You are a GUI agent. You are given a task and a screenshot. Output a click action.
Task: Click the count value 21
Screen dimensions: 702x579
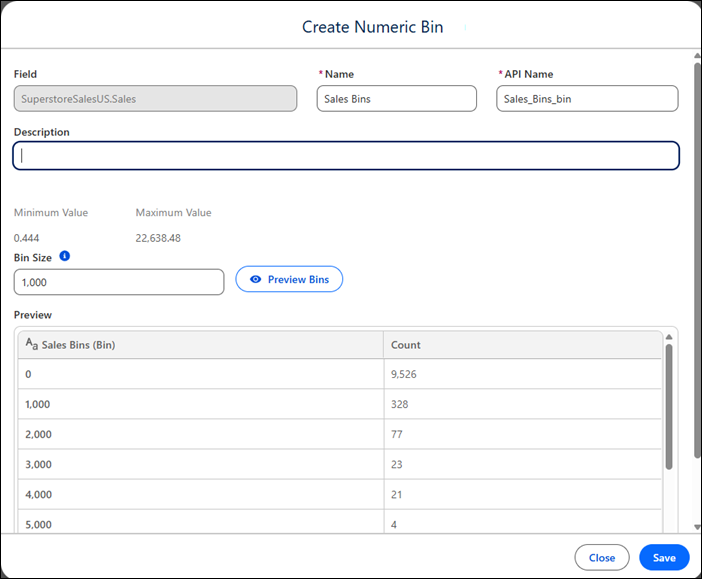pyautogui.click(x=396, y=495)
